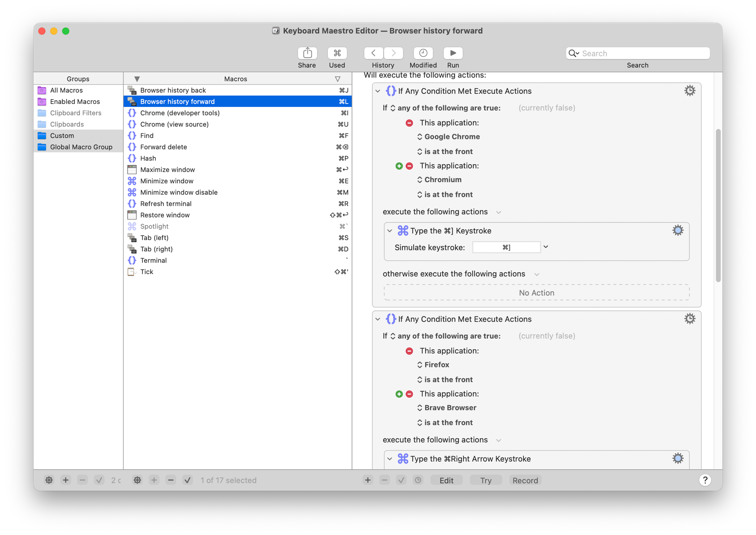The width and height of the screenshot is (756, 535).
Task: Remove the Firefox condition
Action: coord(409,351)
